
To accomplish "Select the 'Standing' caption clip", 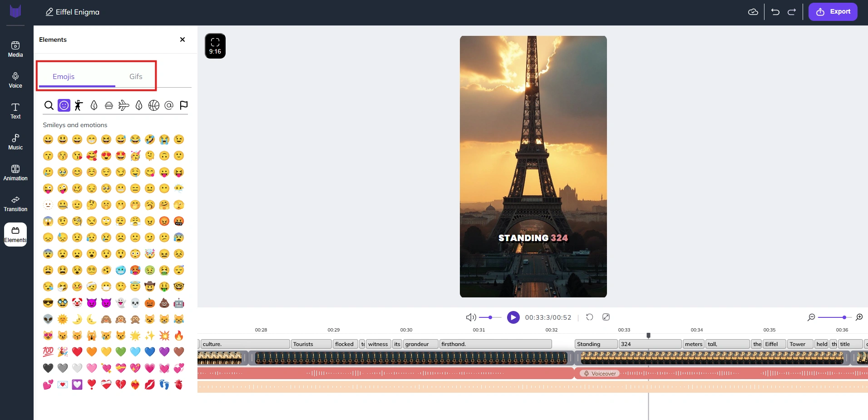I will (x=596, y=344).
